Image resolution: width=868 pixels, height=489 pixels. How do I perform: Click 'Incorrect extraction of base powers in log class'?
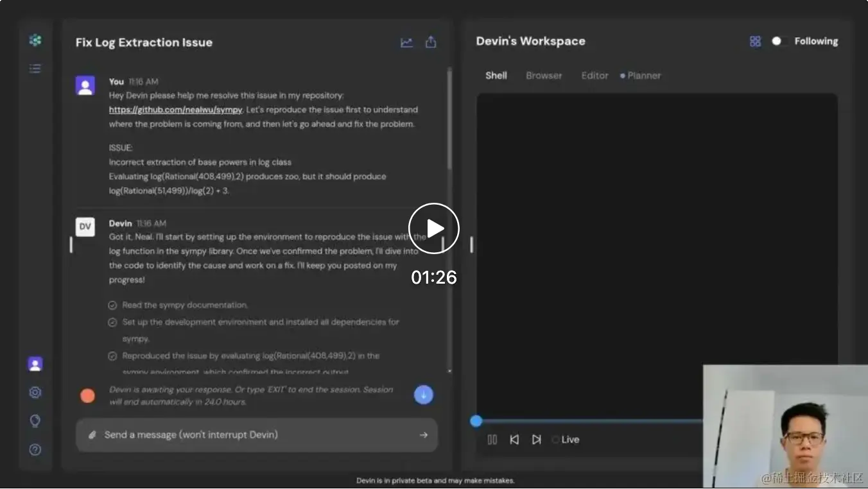pyautogui.click(x=200, y=162)
